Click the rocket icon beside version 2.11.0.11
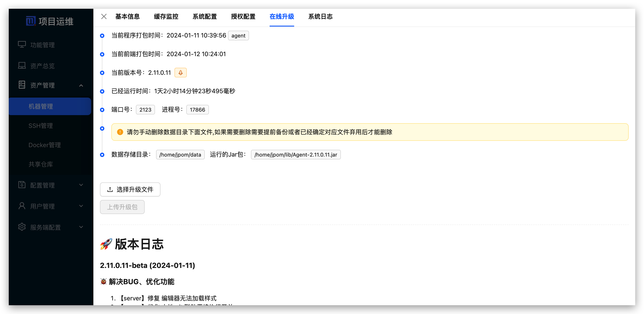Viewport: 644px width, 314px height. pyautogui.click(x=180, y=73)
